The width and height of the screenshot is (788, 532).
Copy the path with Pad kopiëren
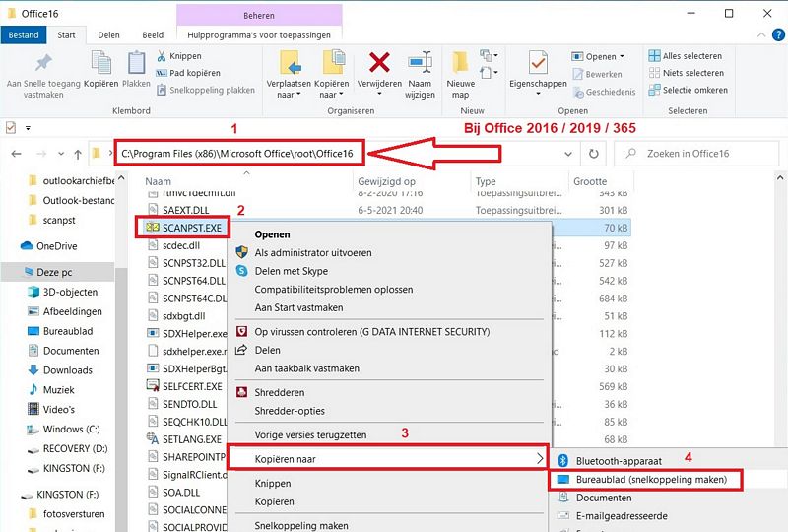click(x=188, y=73)
